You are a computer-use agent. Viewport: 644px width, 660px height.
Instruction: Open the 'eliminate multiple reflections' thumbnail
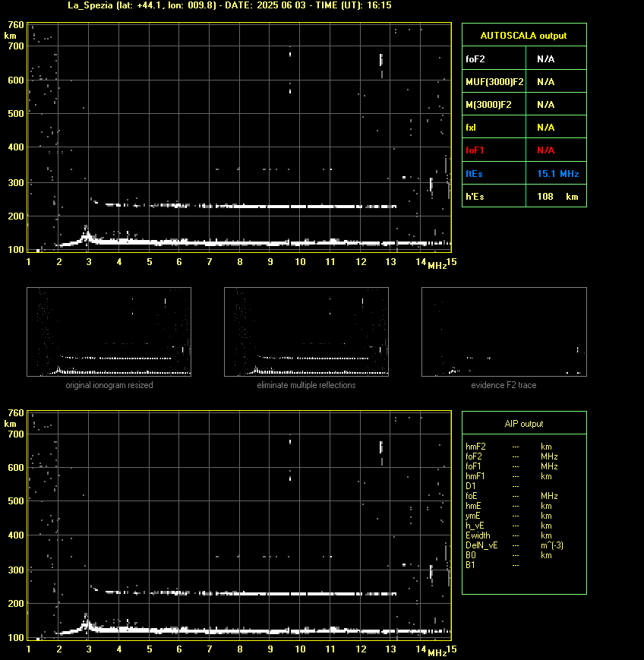tap(306, 332)
